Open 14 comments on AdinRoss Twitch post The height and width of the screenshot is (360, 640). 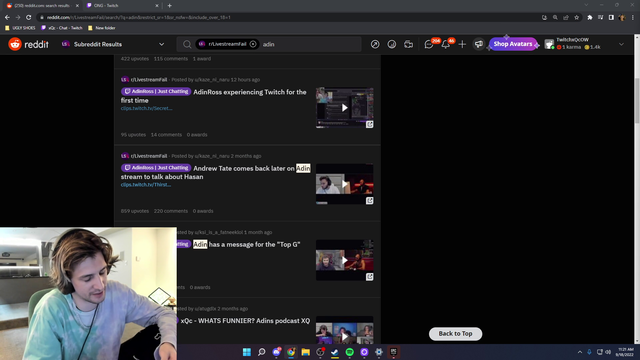tap(166, 135)
